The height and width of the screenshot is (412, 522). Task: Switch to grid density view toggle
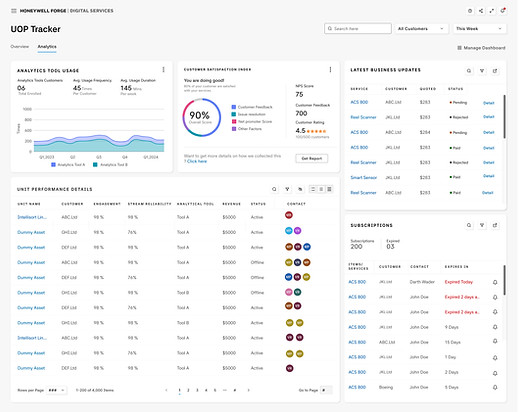[329, 189]
